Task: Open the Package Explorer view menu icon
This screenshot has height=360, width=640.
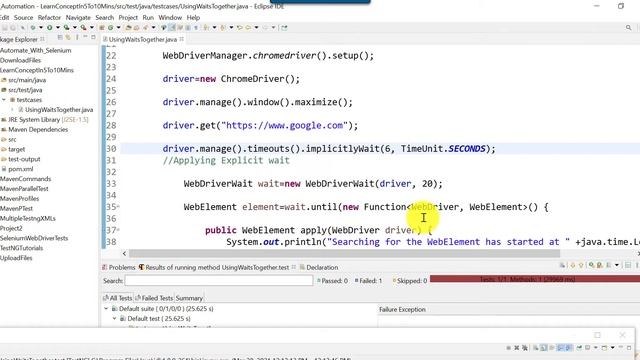Action: [77, 38]
